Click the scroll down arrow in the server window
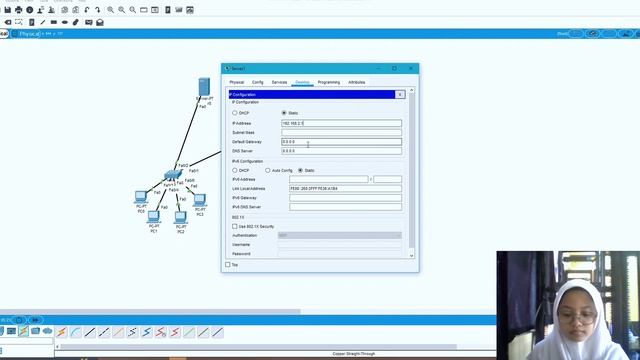This screenshot has height=360, width=640. tap(411, 256)
